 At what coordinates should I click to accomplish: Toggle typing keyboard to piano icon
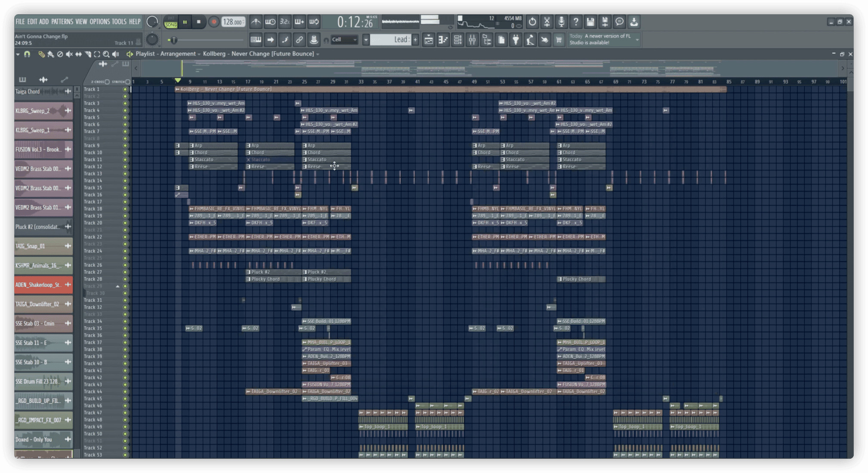pos(256,40)
